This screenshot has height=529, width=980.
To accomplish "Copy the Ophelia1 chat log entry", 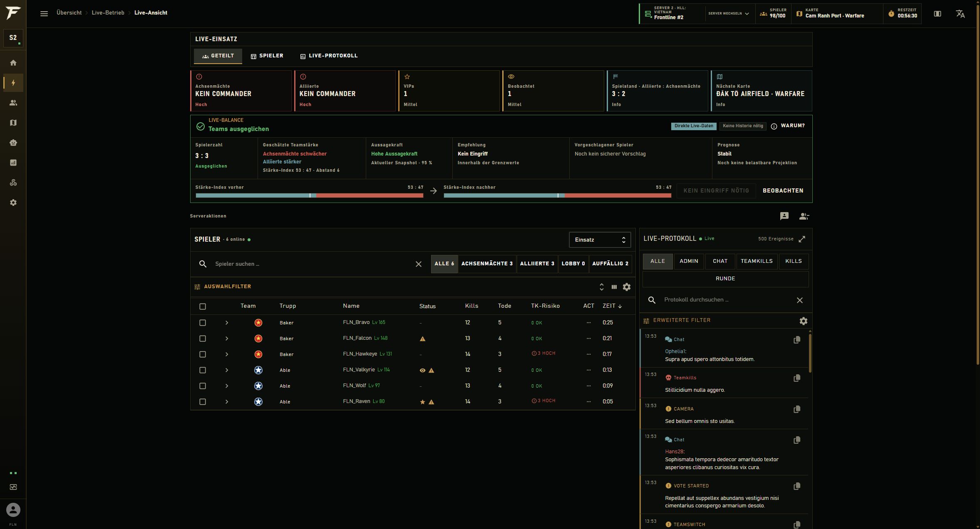I will click(797, 340).
